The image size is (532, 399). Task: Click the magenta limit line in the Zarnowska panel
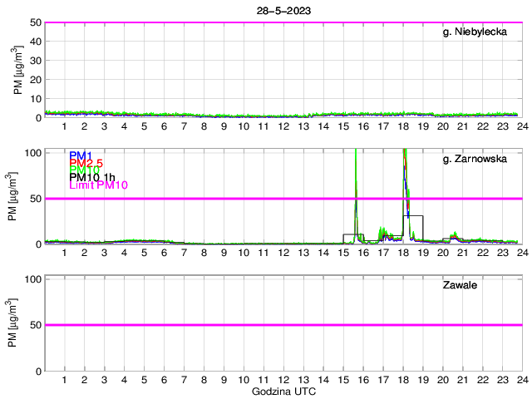(x=283, y=199)
